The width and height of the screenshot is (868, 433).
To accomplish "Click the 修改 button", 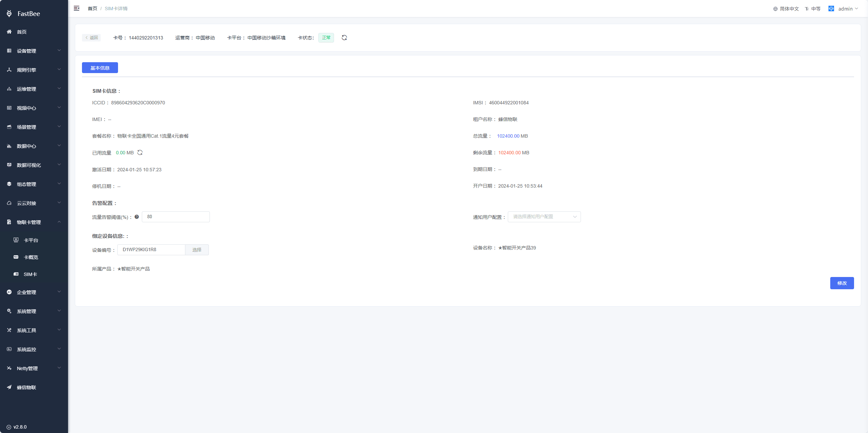I will (842, 283).
